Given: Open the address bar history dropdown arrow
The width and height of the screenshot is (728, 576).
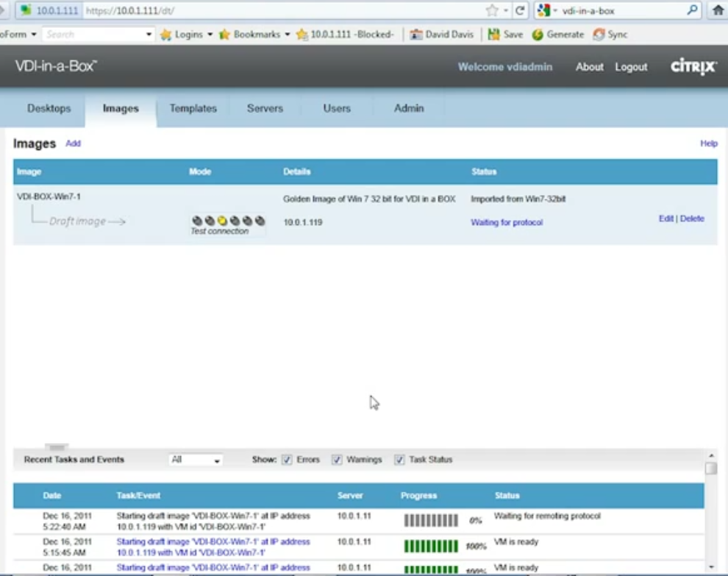Looking at the screenshot, I should click(x=506, y=10).
